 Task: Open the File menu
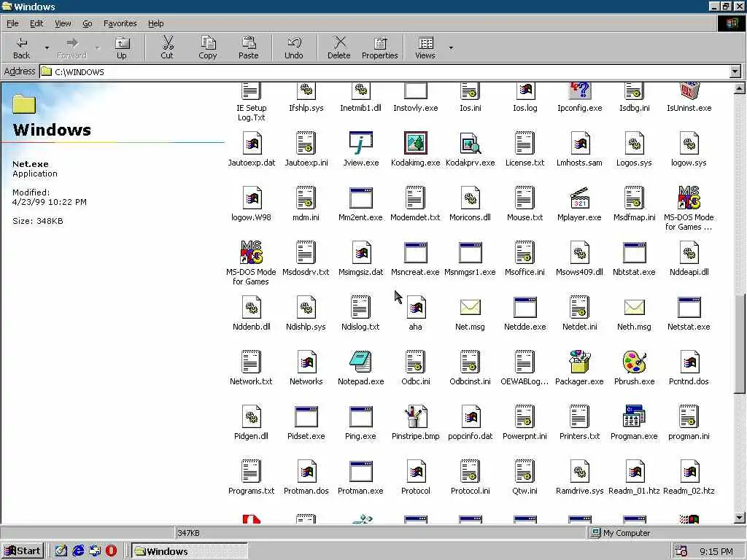12,23
